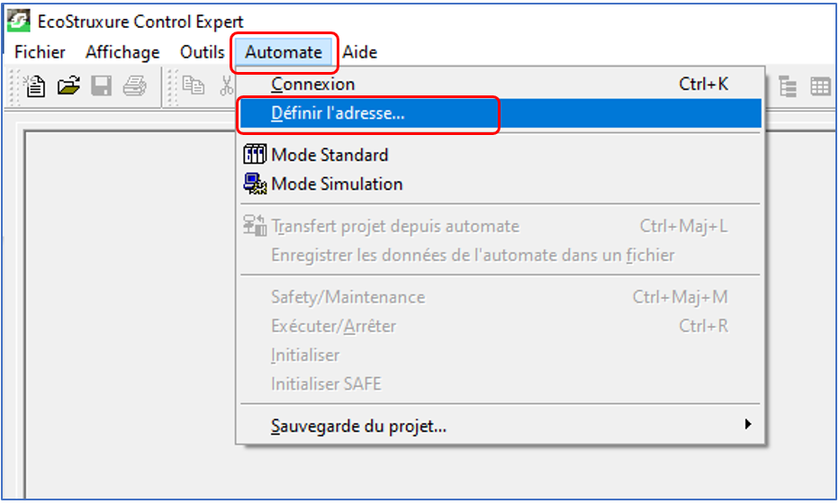The width and height of the screenshot is (839, 504).
Task: Click the Print toolbar icon
Action: [x=134, y=85]
